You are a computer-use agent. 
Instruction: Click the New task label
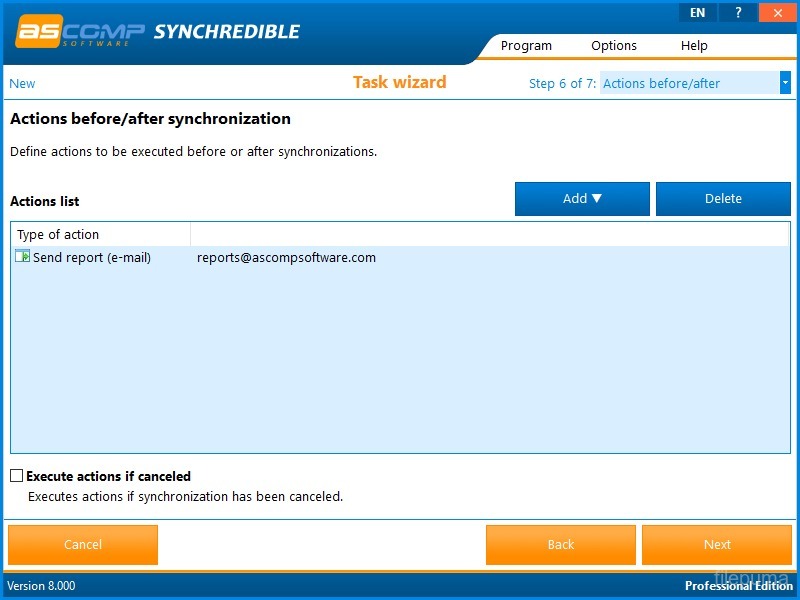(x=22, y=83)
